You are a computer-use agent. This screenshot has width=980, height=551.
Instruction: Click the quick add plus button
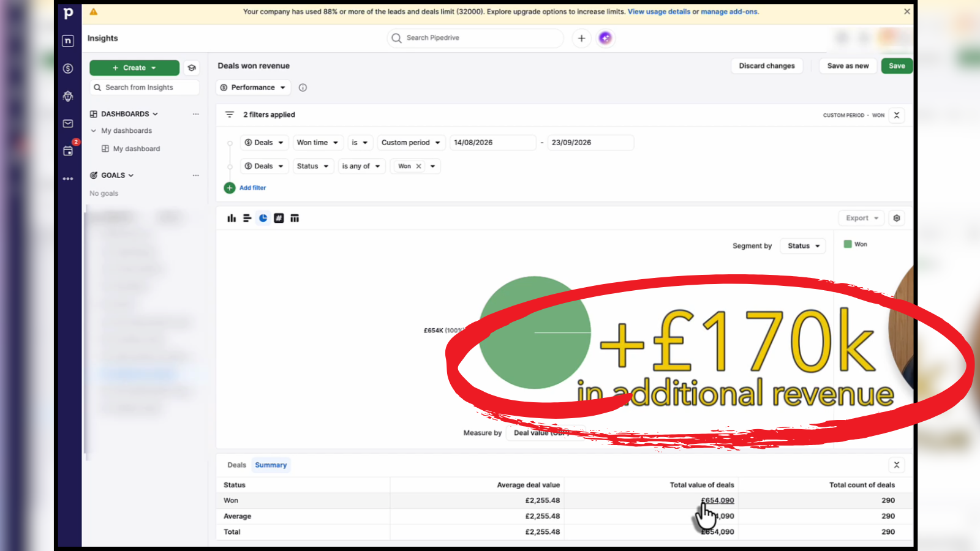[x=581, y=38]
